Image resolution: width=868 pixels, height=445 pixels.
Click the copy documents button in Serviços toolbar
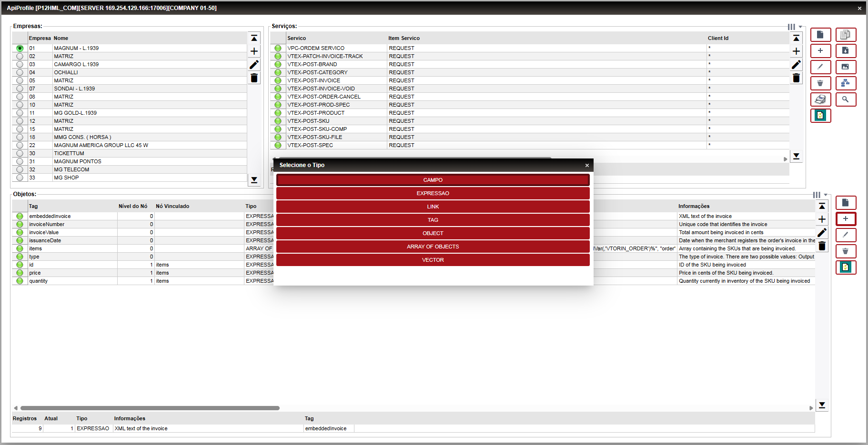pos(846,35)
